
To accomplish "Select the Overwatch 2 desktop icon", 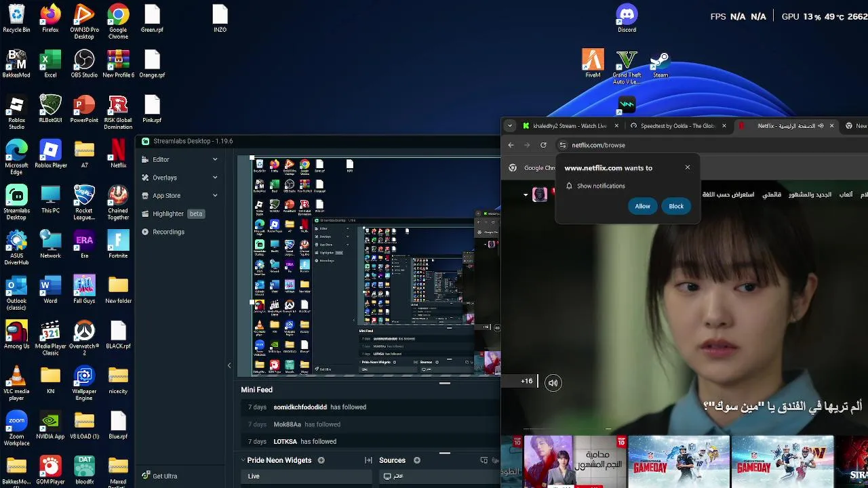I will [84, 338].
